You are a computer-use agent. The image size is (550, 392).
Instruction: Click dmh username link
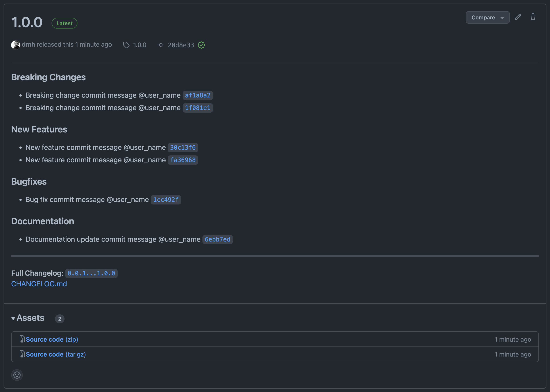tap(28, 44)
